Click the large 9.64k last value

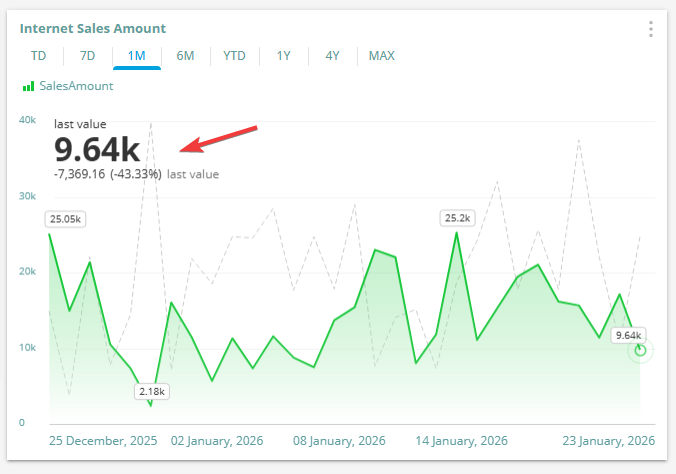click(97, 149)
